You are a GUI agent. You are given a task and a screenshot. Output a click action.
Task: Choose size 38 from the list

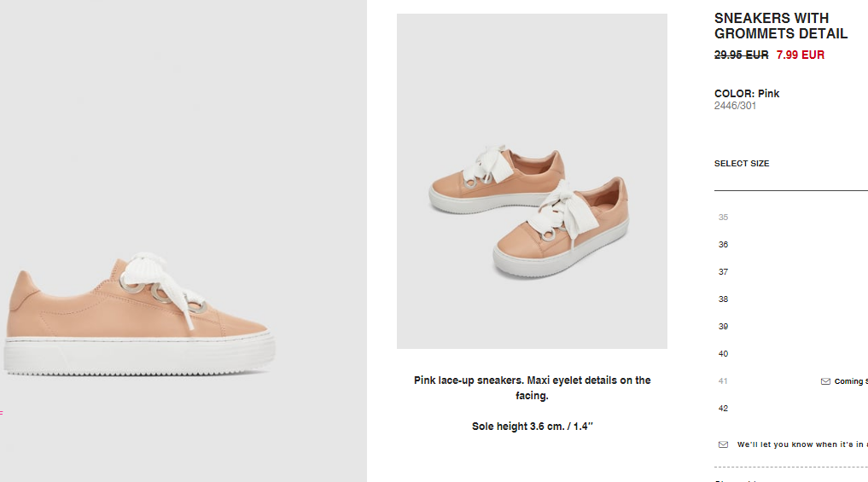coord(723,299)
